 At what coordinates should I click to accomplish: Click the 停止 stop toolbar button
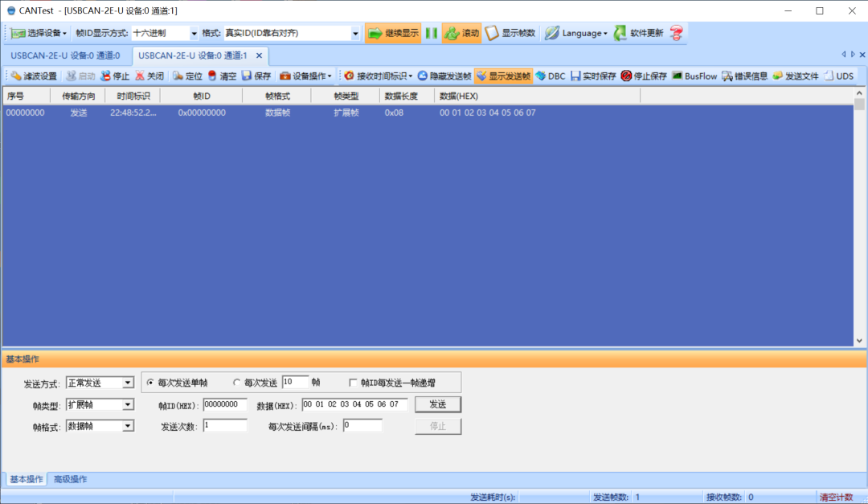pyautogui.click(x=115, y=76)
